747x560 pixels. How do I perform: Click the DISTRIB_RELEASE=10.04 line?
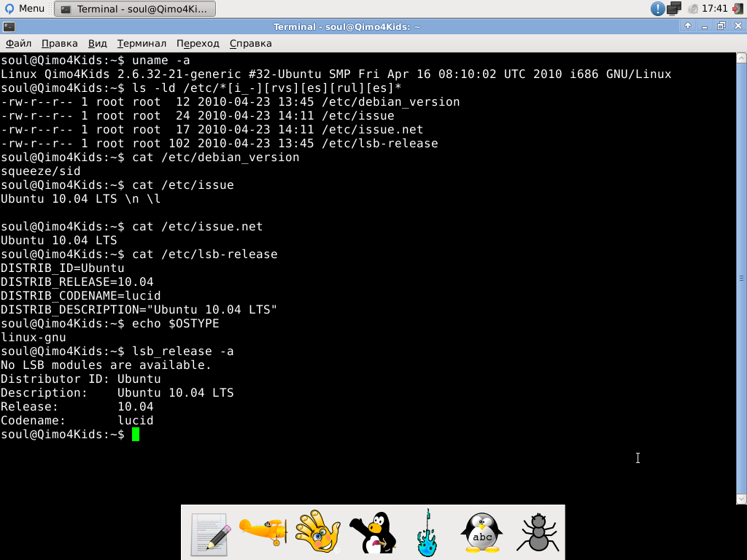click(77, 282)
